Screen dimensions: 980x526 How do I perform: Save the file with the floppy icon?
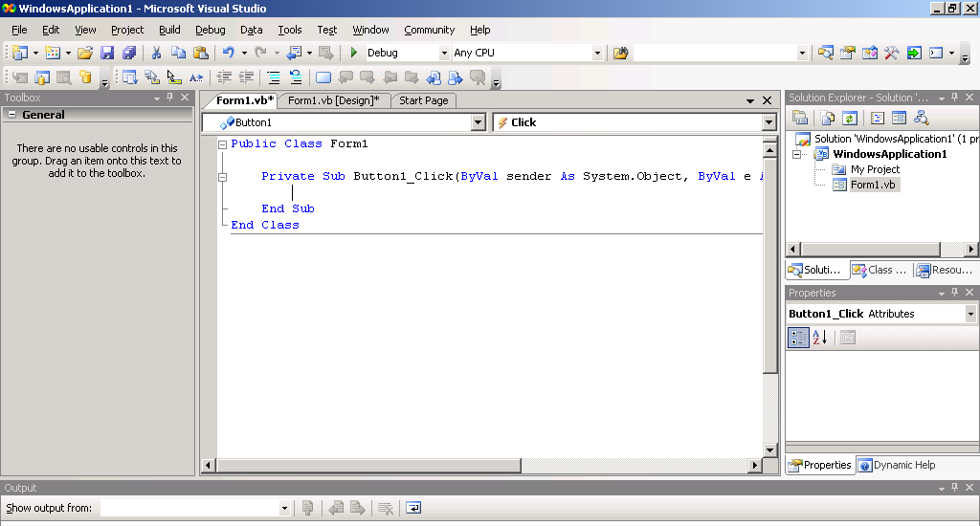pyautogui.click(x=107, y=54)
